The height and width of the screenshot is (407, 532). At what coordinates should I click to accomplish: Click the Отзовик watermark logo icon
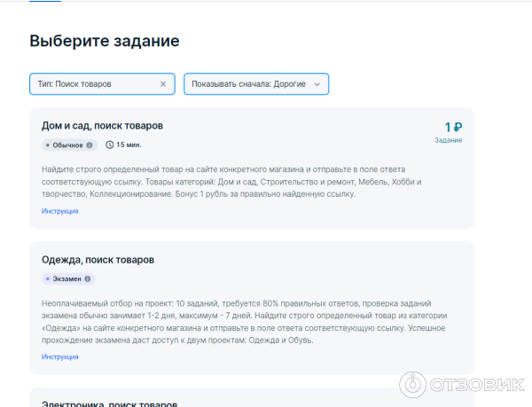point(413,384)
